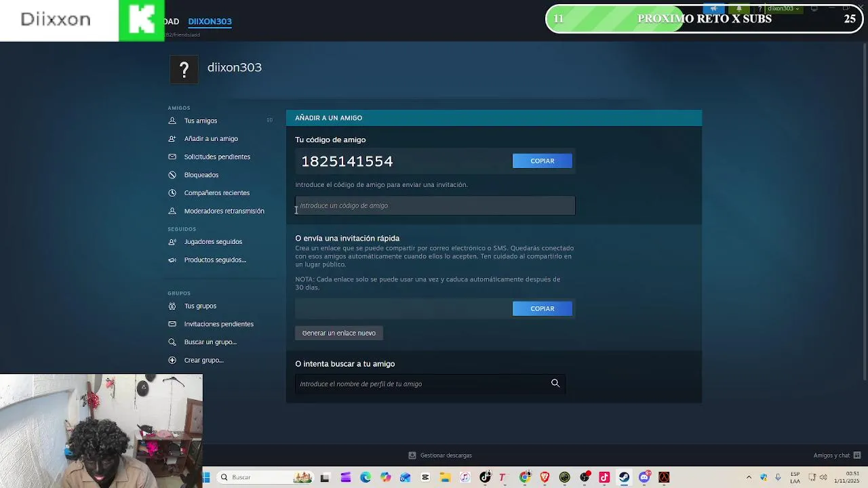Image resolution: width=868 pixels, height=488 pixels.
Task: Click the friend code 1825141554
Action: (347, 161)
